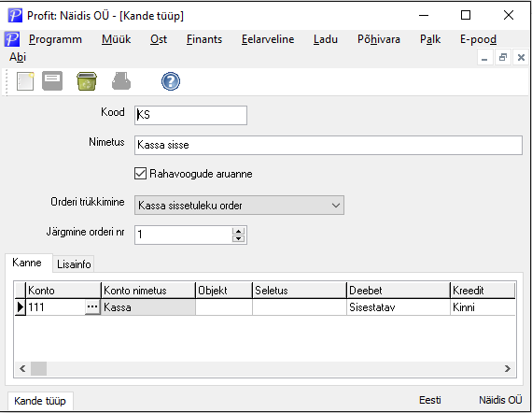Screen dimensions: 532x413
Task: Select the Konto cell containing 111
Action: click(55, 307)
